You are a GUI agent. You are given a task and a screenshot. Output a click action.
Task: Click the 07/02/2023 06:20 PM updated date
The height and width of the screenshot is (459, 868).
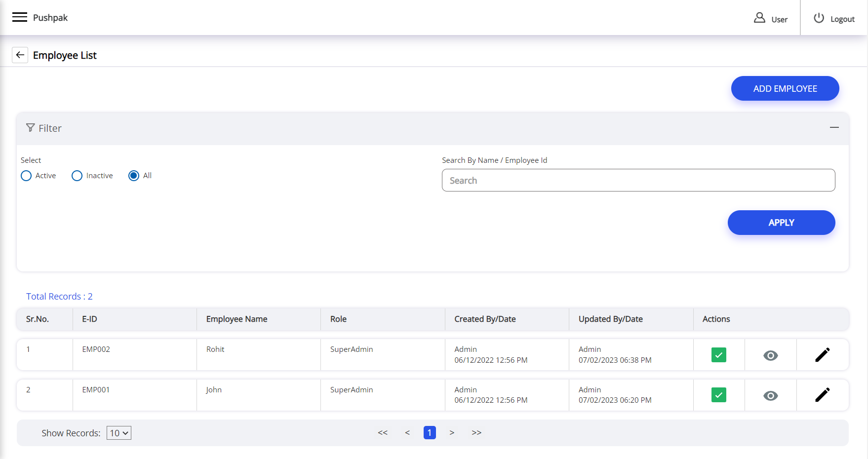(615, 400)
